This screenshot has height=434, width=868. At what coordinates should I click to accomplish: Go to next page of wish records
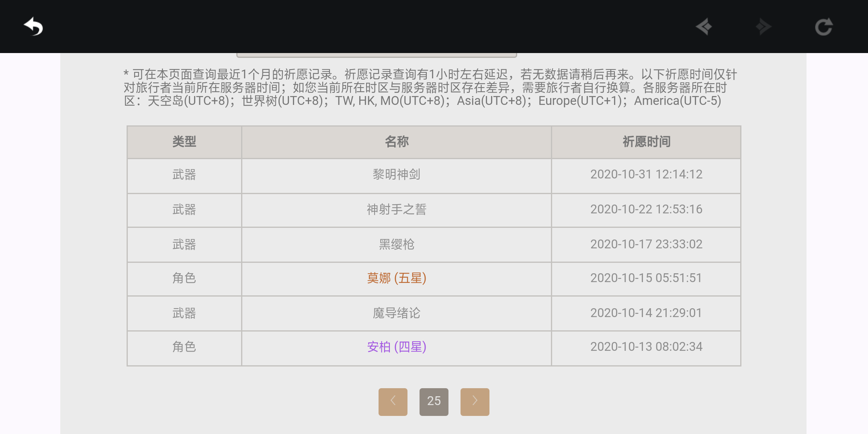475,401
